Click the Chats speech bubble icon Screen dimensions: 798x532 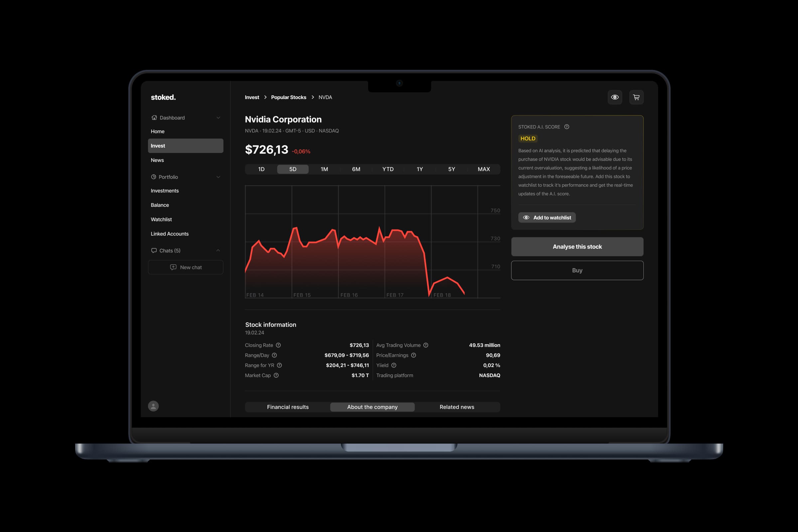[154, 250]
